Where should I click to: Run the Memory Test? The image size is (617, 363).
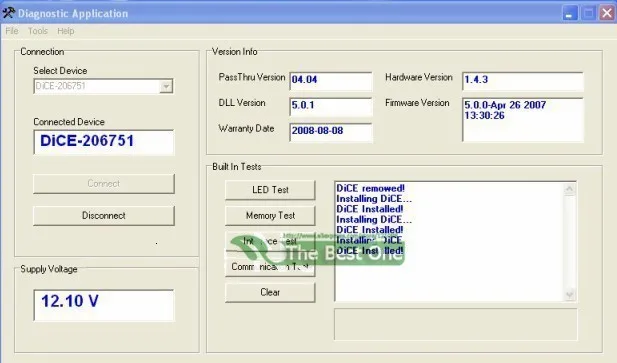coord(270,216)
